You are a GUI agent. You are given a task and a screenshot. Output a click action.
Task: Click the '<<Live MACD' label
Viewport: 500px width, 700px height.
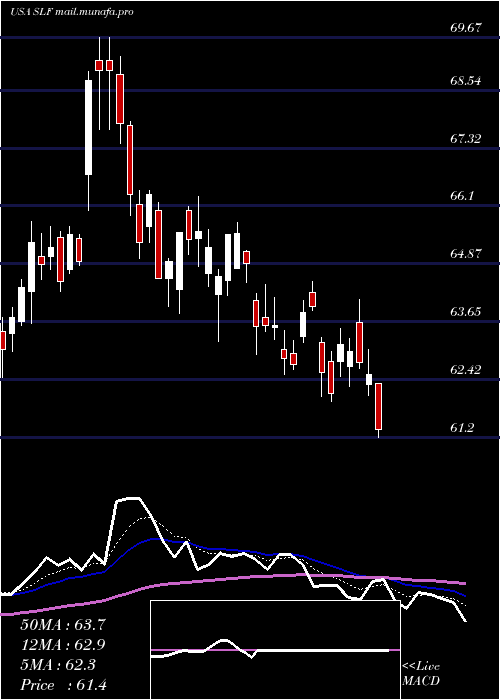[421, 674]
